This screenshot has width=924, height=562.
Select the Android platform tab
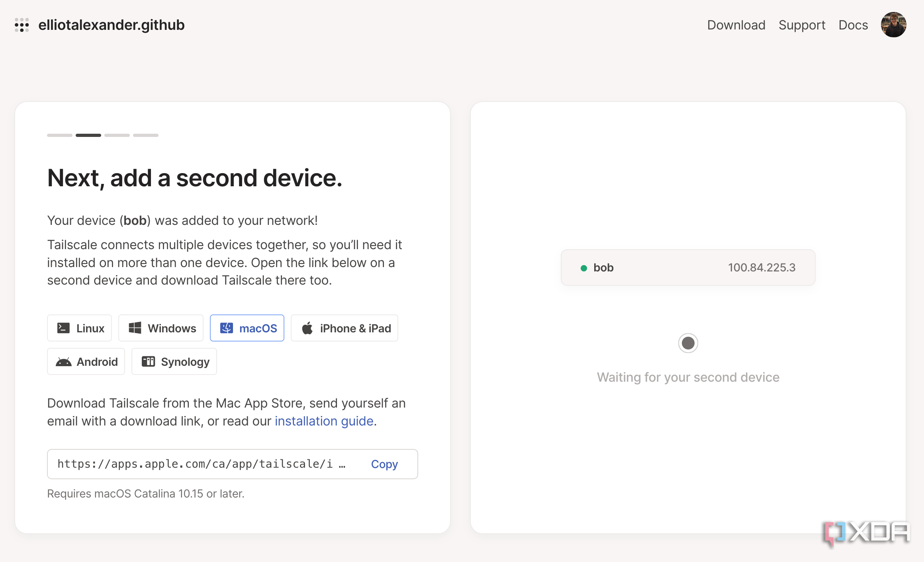[86, 361]
